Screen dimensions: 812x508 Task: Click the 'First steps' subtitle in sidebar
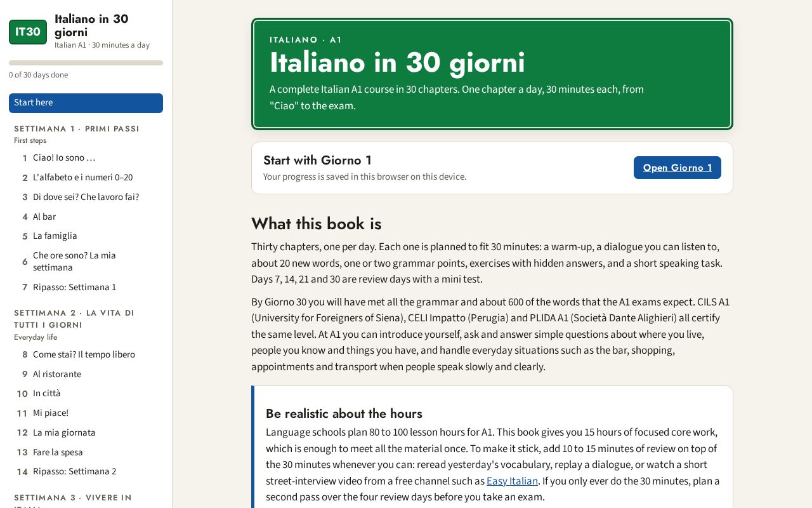click(x=30, y=140)
